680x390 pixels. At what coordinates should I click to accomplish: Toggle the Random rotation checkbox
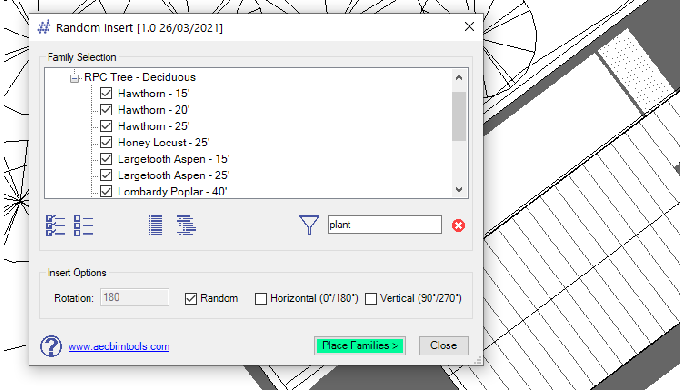coord(191,298)
